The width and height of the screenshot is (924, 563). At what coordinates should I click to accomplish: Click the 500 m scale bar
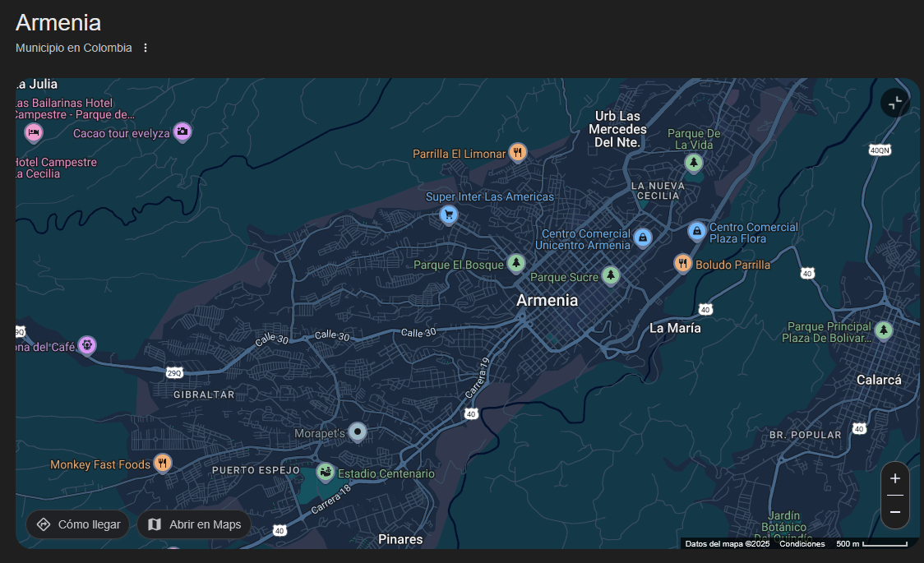[x=872, y=543]
